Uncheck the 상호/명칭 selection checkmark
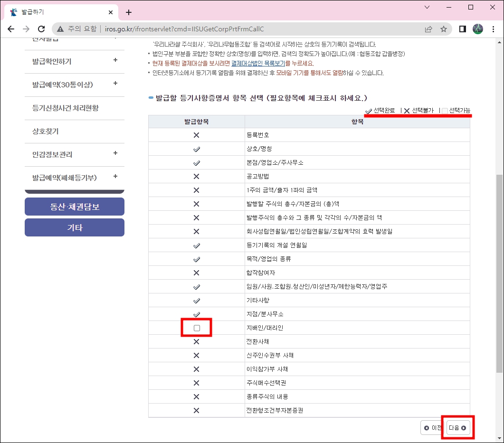This screenshot has height=443, width=504. (x=196, y=149)
